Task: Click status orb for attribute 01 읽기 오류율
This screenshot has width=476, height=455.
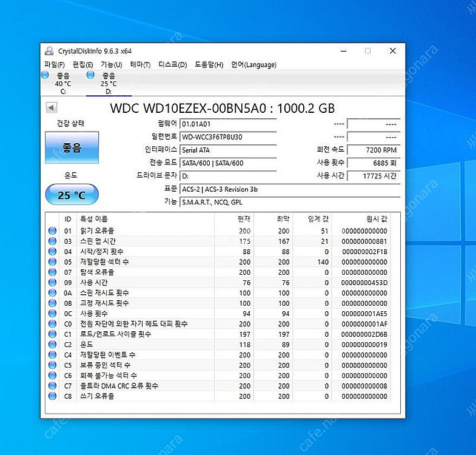Action: click(x=53, y=231)
